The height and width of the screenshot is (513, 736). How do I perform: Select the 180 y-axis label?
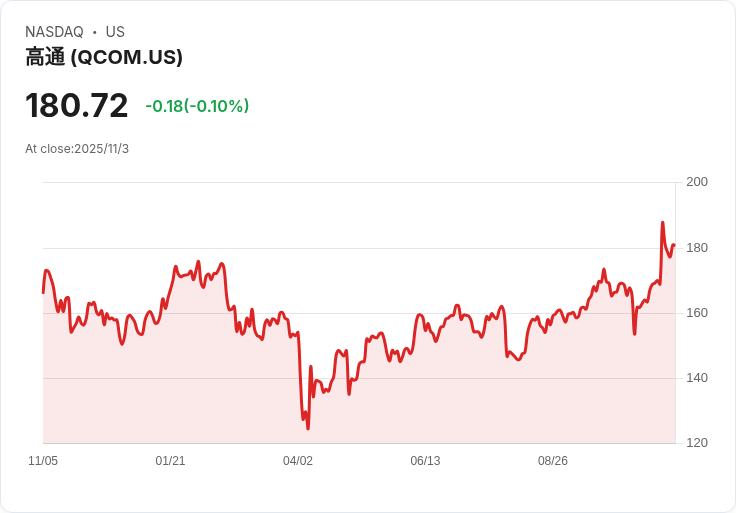point(697,248)
